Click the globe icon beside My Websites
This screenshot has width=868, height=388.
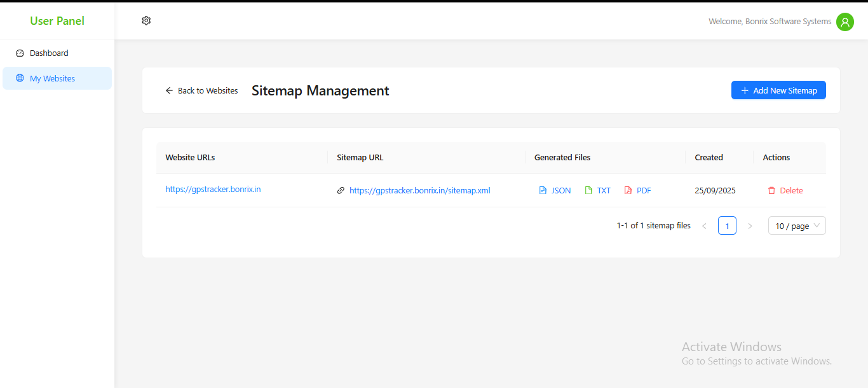(20, 78)
